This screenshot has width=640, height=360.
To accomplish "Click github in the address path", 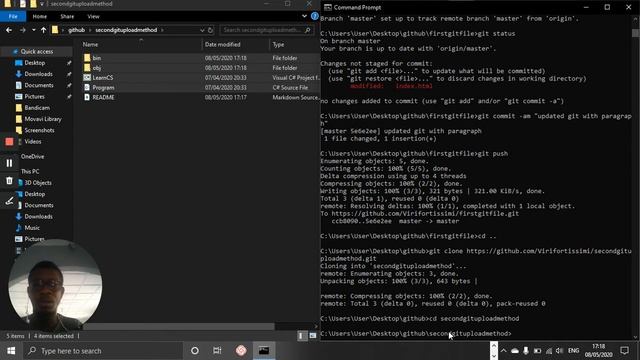I will tap(76, 30).
